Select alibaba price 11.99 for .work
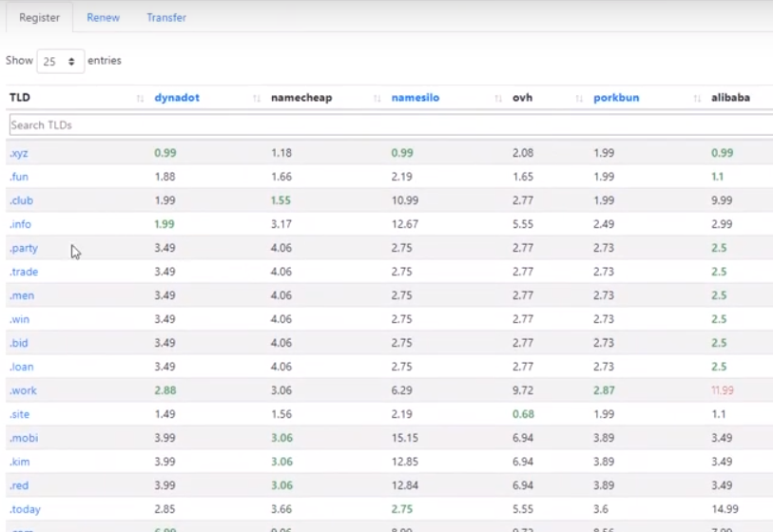 click(723, 390)
